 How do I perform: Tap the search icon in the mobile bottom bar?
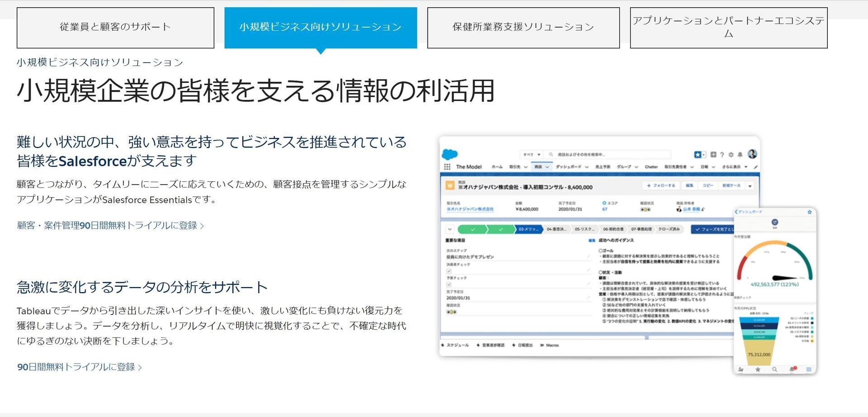click(775, 370)
